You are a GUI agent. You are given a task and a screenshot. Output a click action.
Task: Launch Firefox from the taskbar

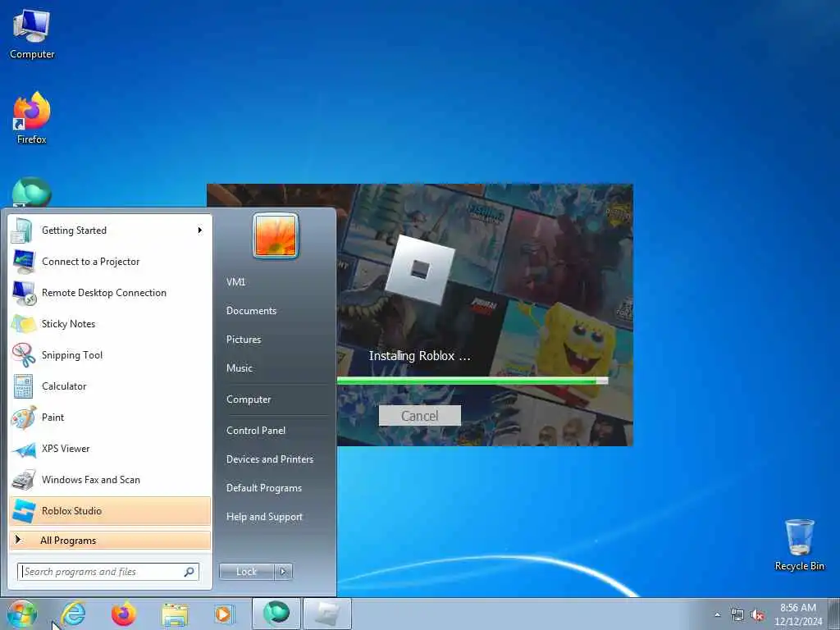point(123,614)
